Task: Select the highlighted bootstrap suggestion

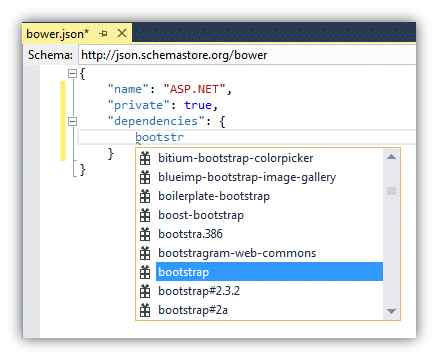Action: 269,272
